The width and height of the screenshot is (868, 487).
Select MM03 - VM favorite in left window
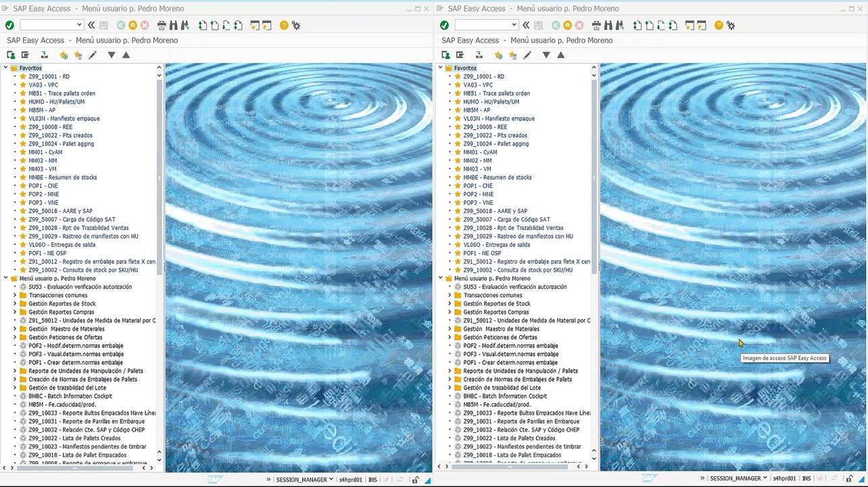pyautogui.click(x=42, y=169)
